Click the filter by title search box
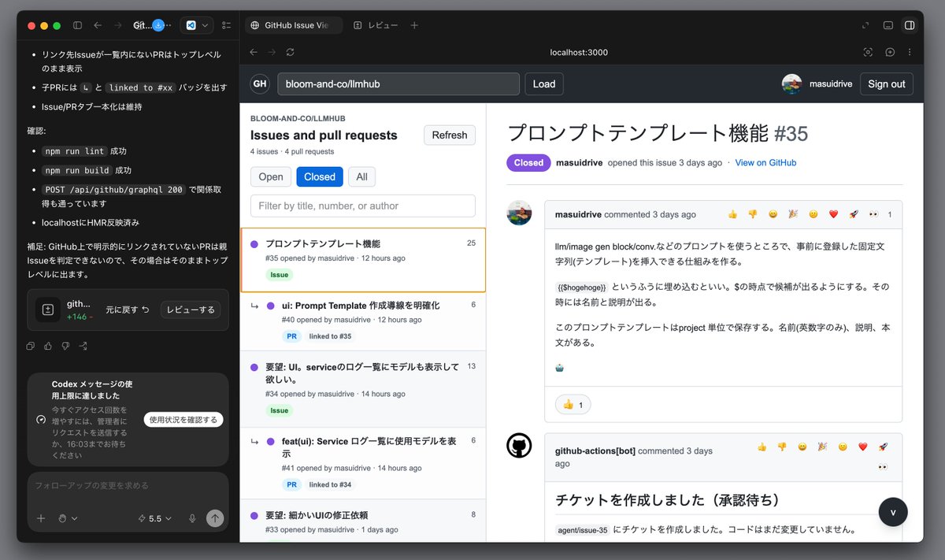 click(363, 206)
